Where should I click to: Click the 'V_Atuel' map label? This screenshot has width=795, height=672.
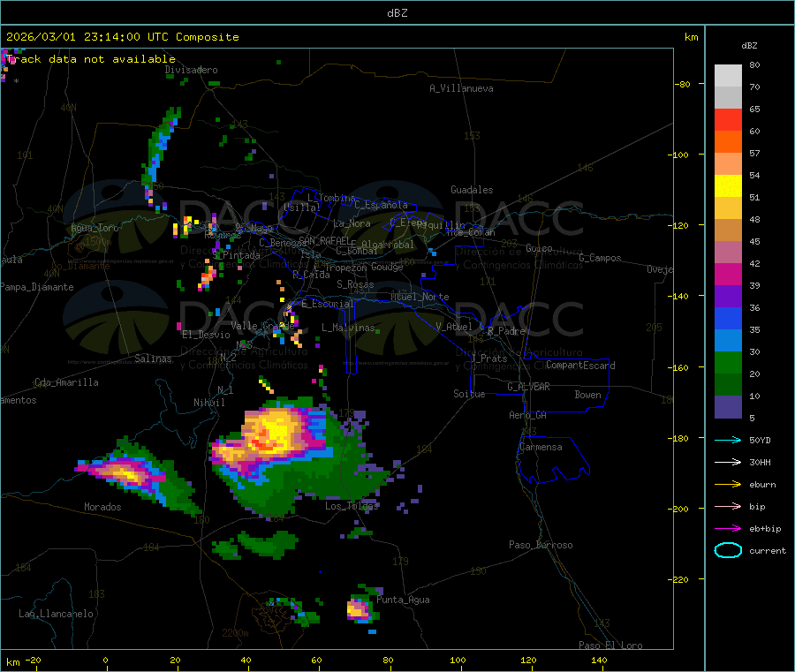454,327
